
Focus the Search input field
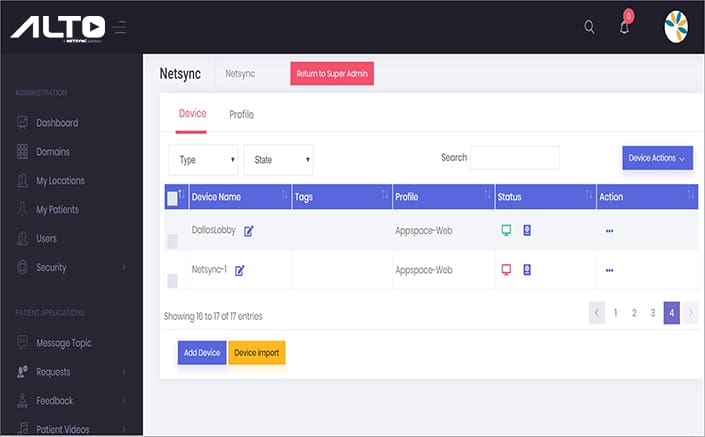pos(515,158)
